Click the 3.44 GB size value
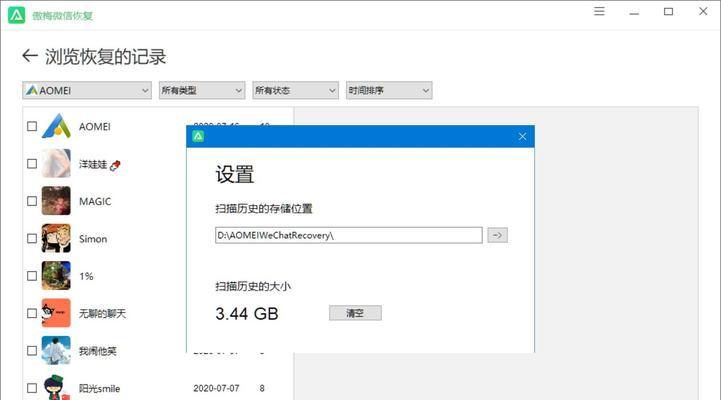 247,314
